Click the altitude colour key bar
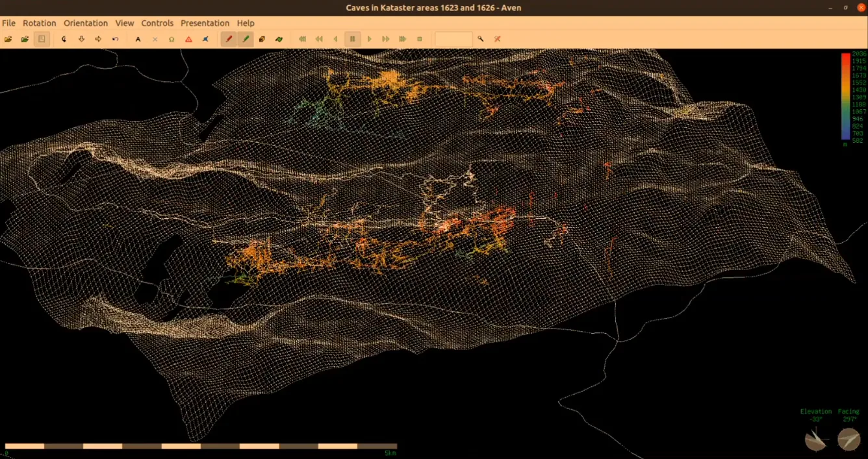 coord(846,97)
